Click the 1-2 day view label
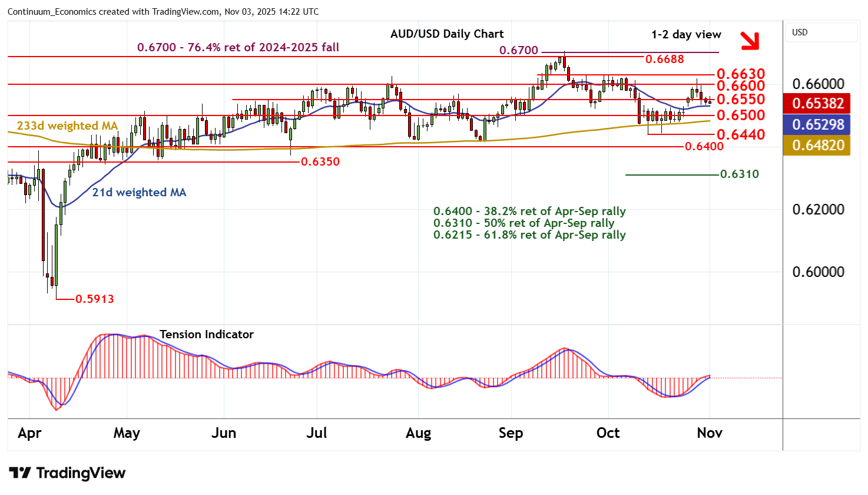Screen dimensions: 868x495 click(x=686, y=35)
